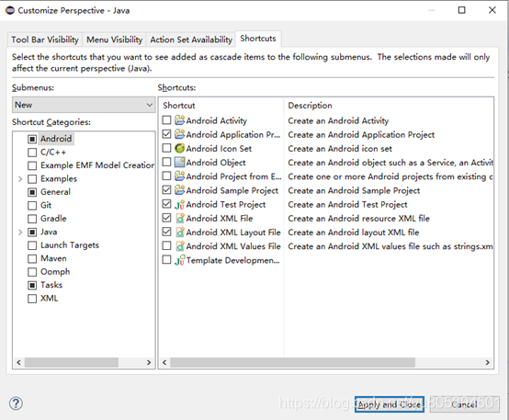Click the Template Development icon
Viewport: 509px width, 420px height.
179,260
